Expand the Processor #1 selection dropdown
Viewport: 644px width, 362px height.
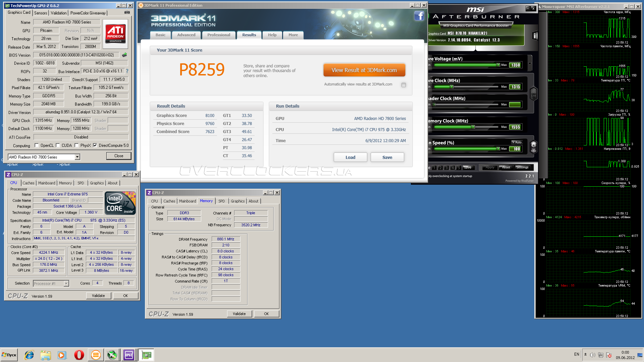66,284
